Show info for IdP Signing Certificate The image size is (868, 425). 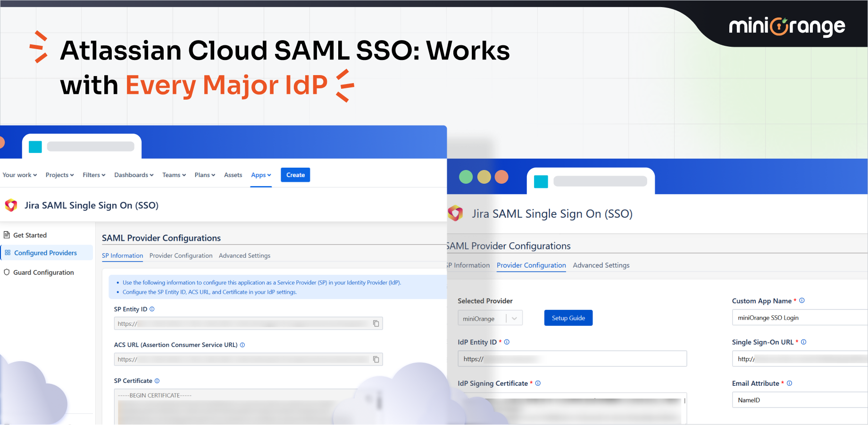[x=538, y=383]
